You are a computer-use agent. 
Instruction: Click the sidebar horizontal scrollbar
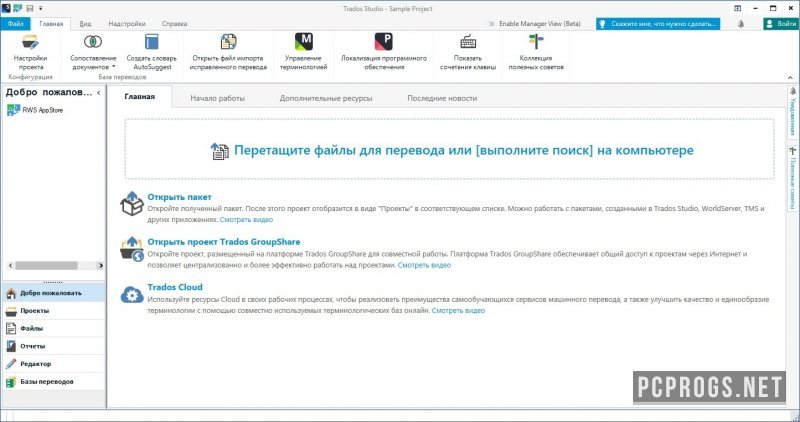point(50,266)
